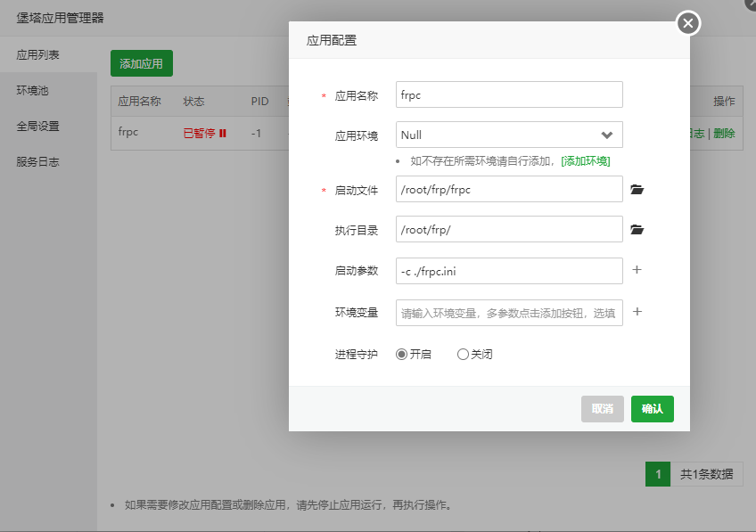Open folder browser for 启动文件 path
This screenshot has height=532, width=756.
tap(637, 190)
